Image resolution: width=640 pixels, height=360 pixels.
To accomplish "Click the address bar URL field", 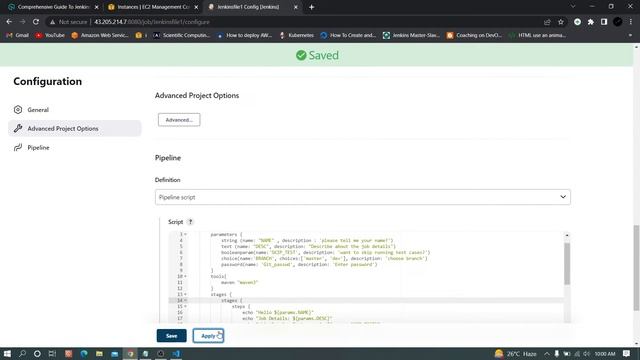I will click(x=294, y=22).
